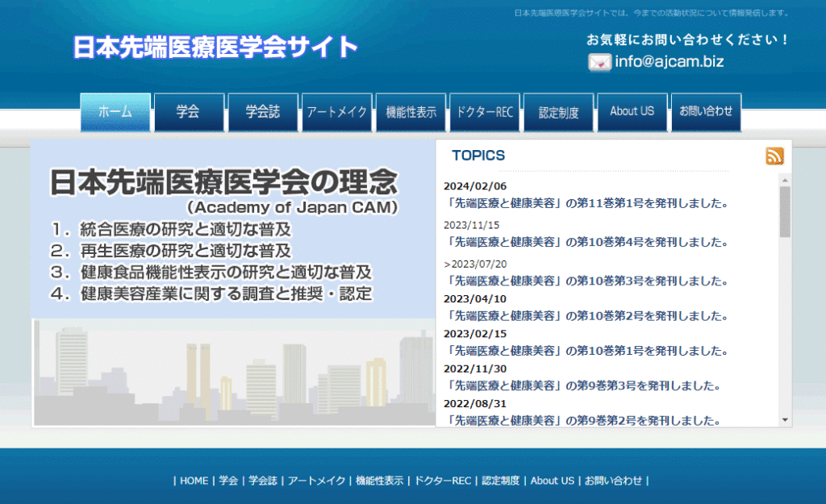
Task: Open the RSS feed icon
Action: pos(774,156)
